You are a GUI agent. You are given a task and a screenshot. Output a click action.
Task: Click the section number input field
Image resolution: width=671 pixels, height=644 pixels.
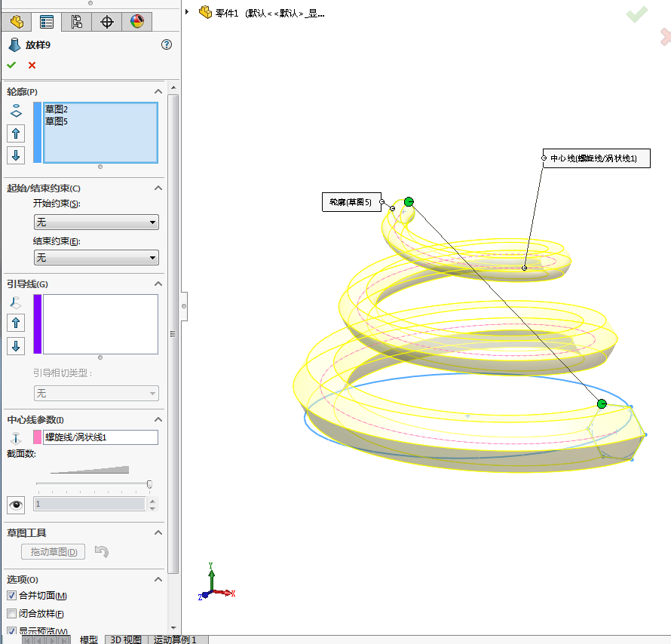point(90,504)
